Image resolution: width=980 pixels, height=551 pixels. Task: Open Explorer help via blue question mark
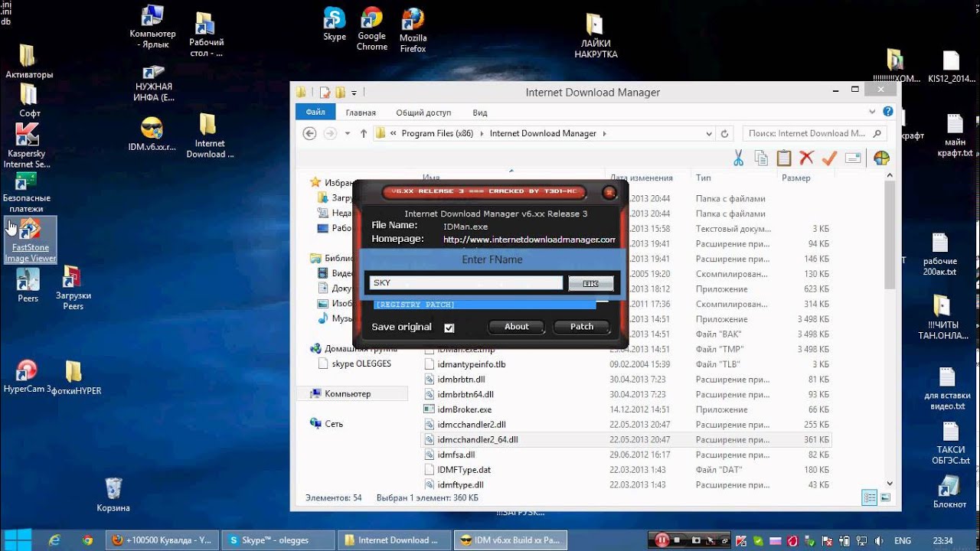pos(888,112)
